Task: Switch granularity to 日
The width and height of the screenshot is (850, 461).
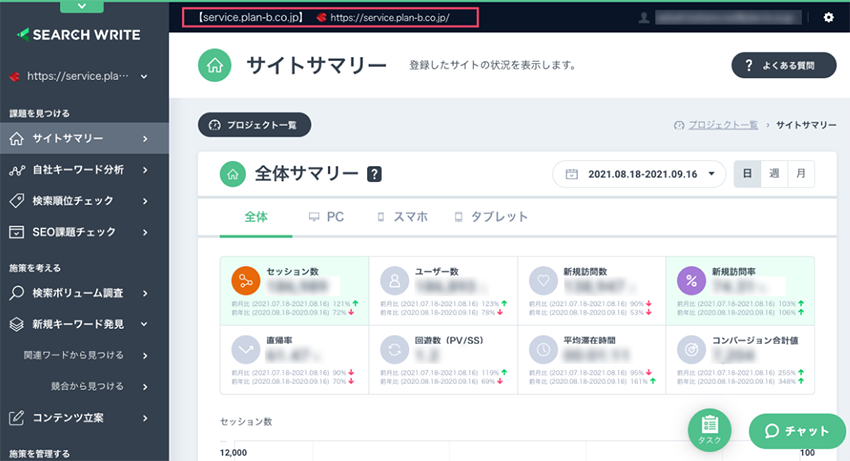Action: tap(747, 174)
